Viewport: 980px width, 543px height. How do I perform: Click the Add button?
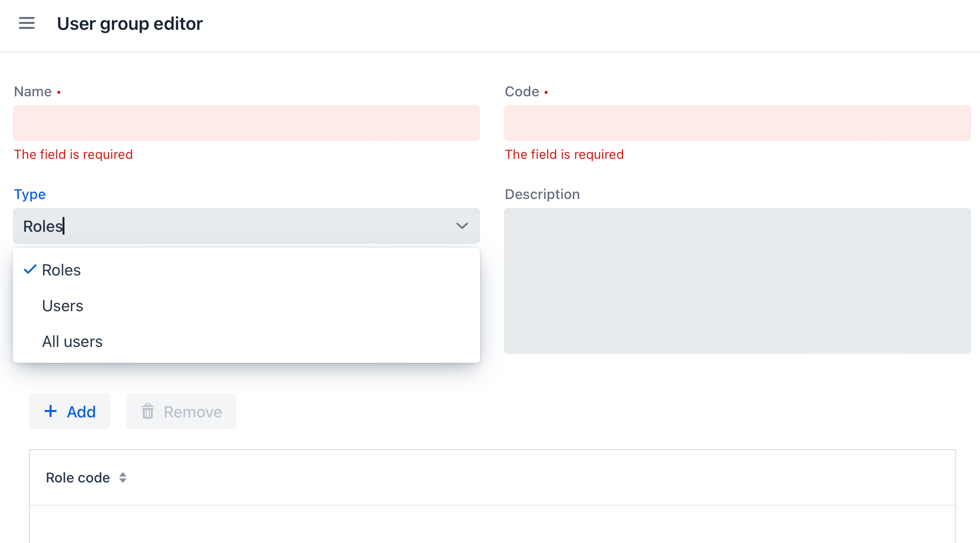click(69, 411)
